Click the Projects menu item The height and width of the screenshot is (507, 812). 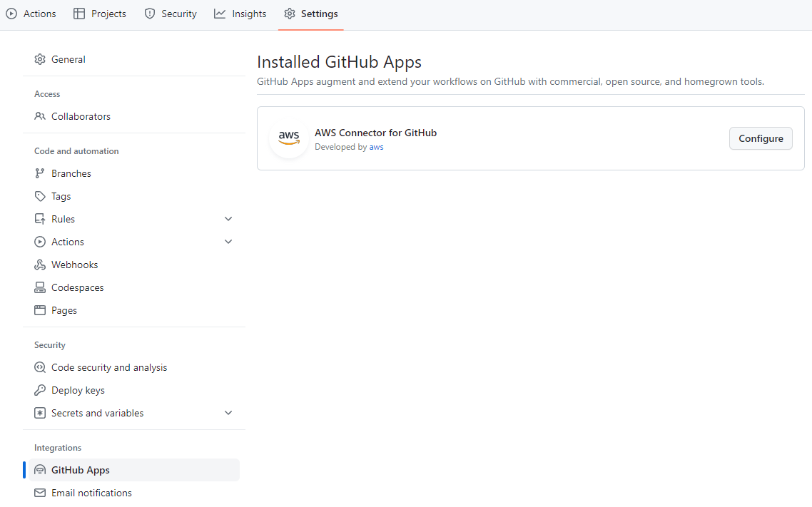coord(99,13)
